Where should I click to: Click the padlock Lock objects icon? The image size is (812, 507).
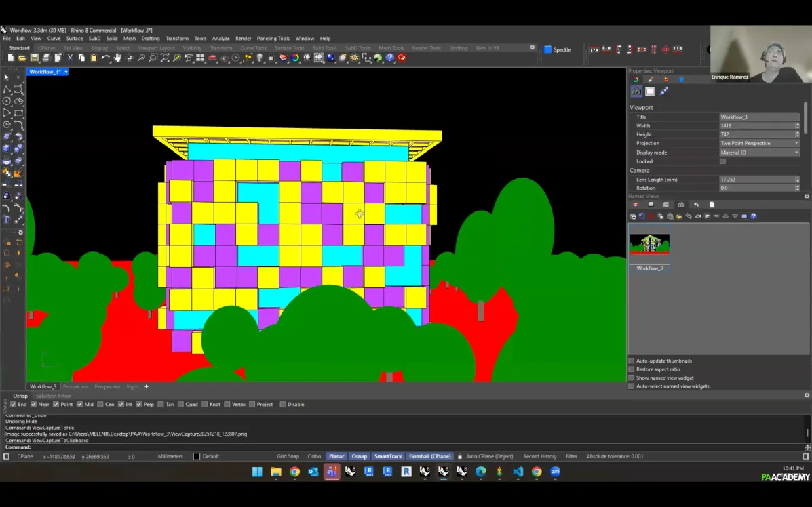pos(271,58)
